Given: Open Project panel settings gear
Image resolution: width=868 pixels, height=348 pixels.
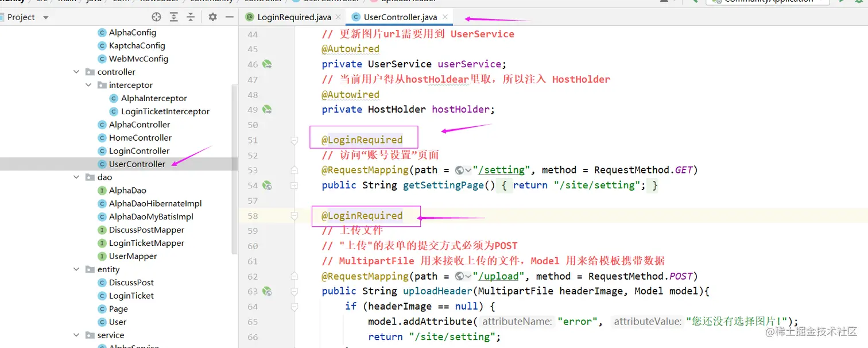Looking at the screenshot, I should pos(212,17).
